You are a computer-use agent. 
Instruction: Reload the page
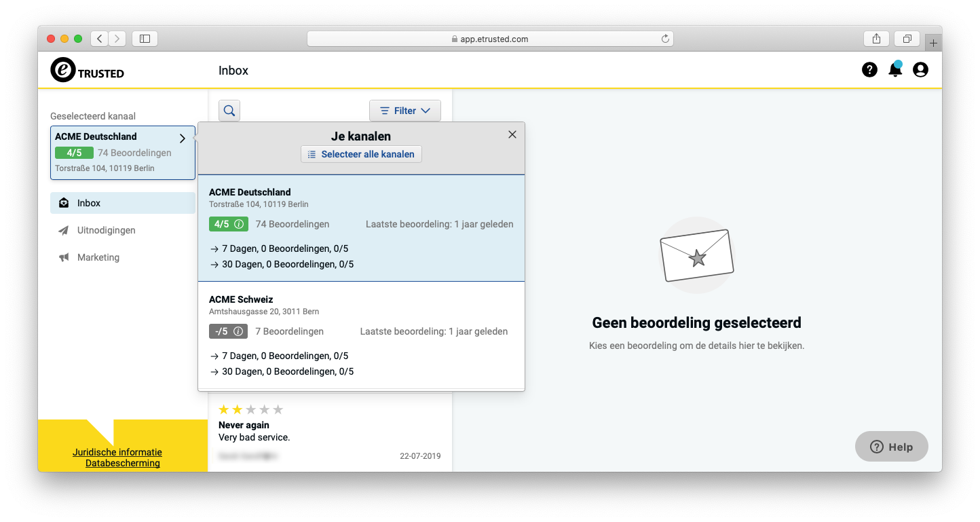click(665, 39)
